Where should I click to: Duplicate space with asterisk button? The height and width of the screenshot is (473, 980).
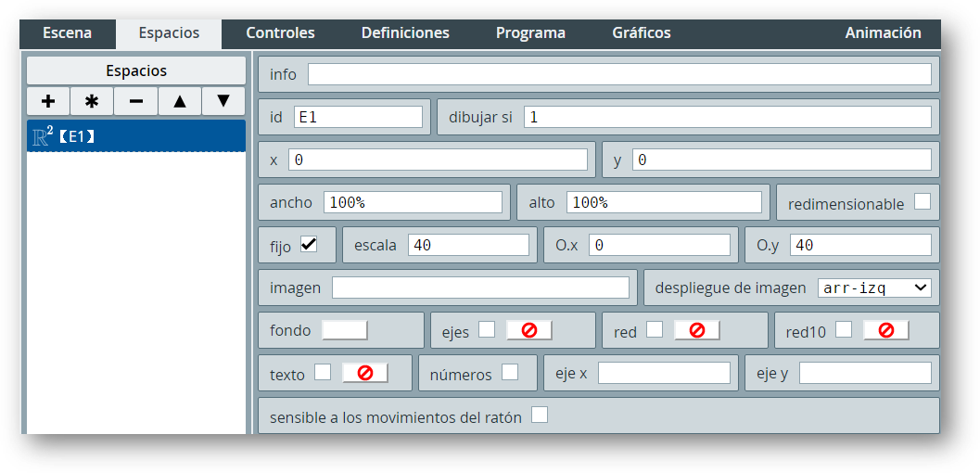click(x=92, y=101)
